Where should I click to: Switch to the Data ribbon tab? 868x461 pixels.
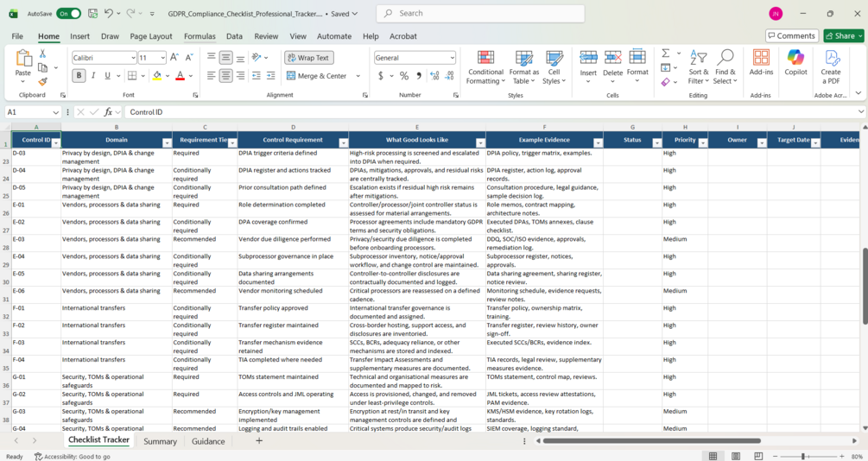234,36
